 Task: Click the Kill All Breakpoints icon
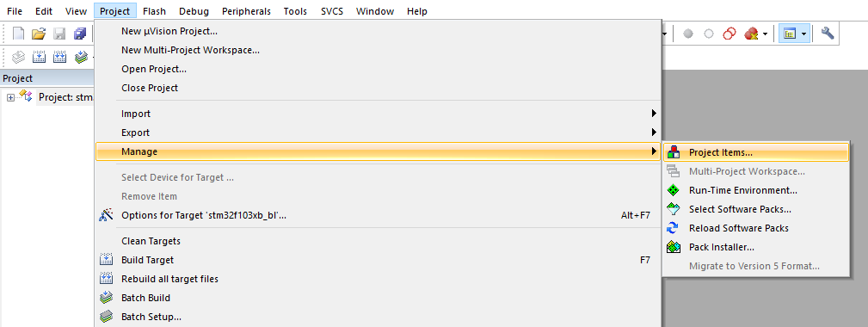[751, 34]
